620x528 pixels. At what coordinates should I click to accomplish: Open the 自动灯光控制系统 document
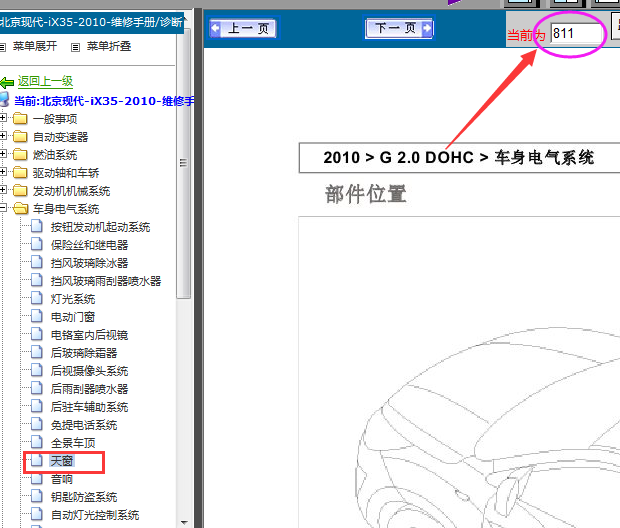[x=95, y=515]
